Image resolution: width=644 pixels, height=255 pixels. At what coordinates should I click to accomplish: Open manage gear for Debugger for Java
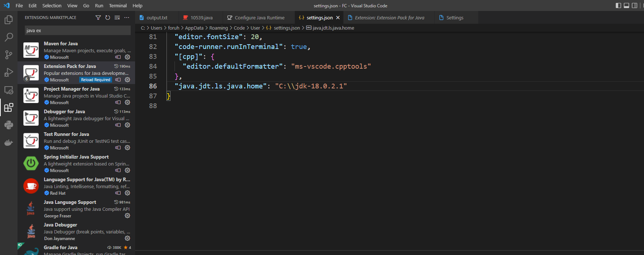click(x=127, y=125)
